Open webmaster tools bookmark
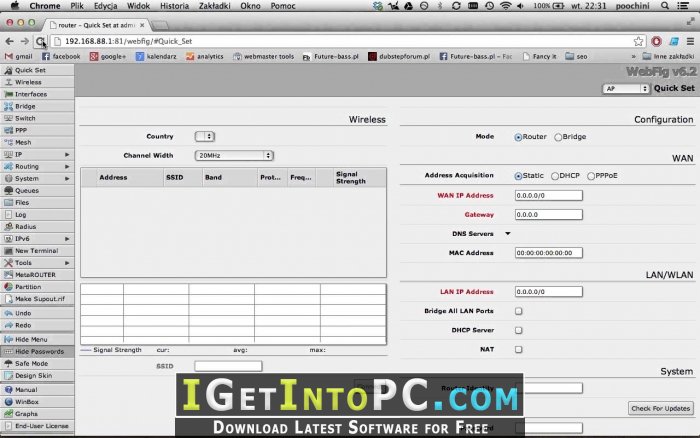This screenshot has width=700, height=438. click(264, 56)
